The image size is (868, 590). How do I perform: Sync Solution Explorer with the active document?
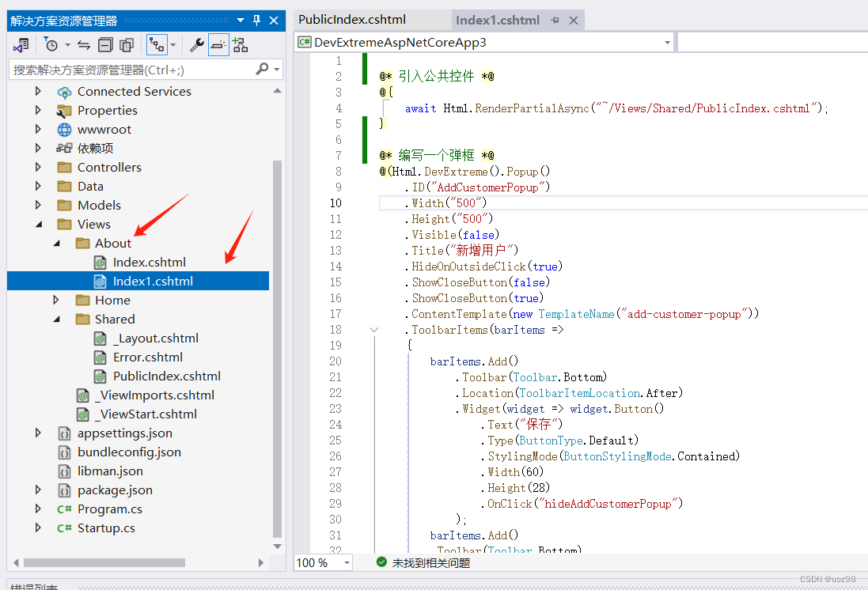[x=83, y=45]
